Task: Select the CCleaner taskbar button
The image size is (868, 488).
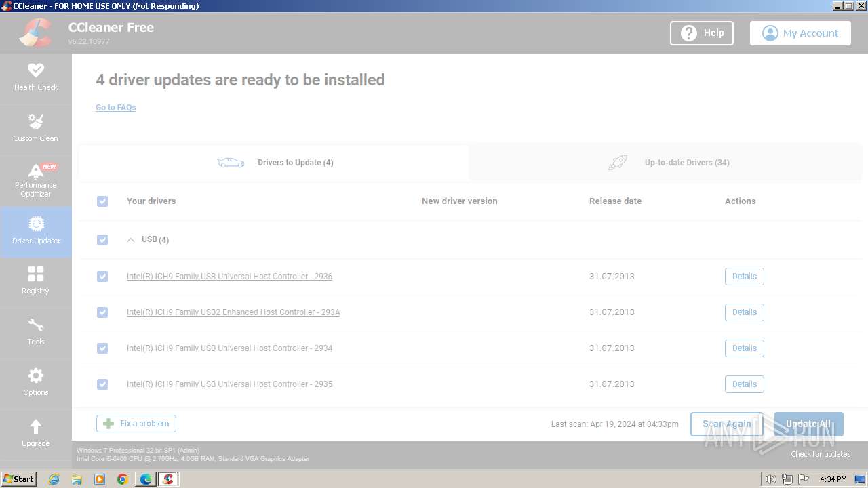Action: pos(168,479)
